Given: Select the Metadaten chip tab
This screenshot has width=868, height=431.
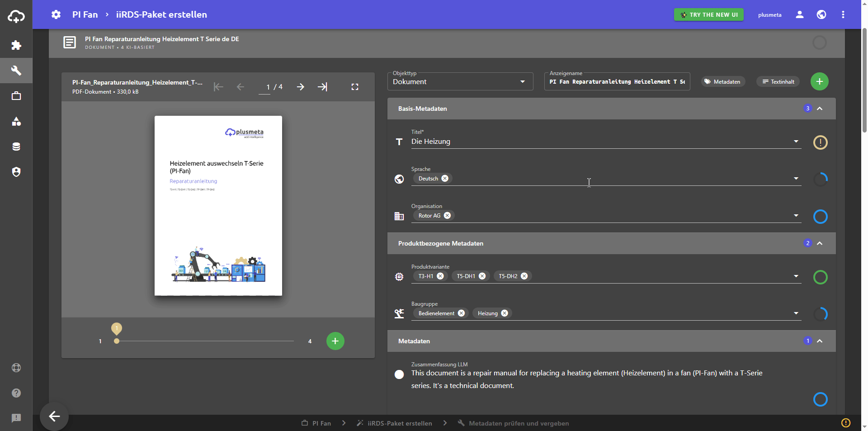Looking at the screenshot, I should click(x=722, y=82).
